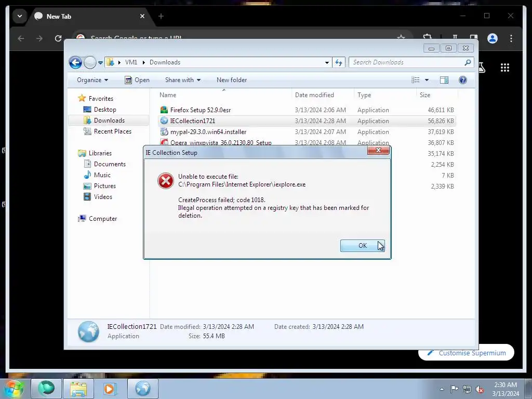Click the IECollection1721 globe thumbnail in the details pane
The image size is (532, 399).
[x=88, y=331]
